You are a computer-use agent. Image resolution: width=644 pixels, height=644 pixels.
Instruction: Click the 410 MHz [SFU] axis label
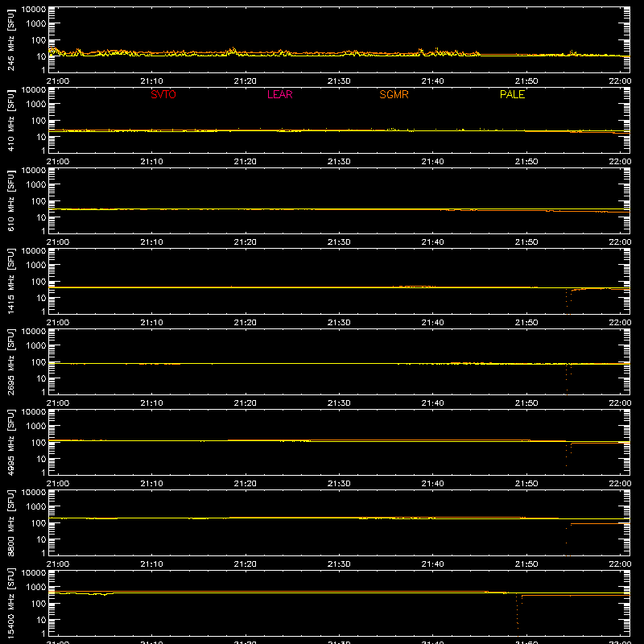click(10, 120)
